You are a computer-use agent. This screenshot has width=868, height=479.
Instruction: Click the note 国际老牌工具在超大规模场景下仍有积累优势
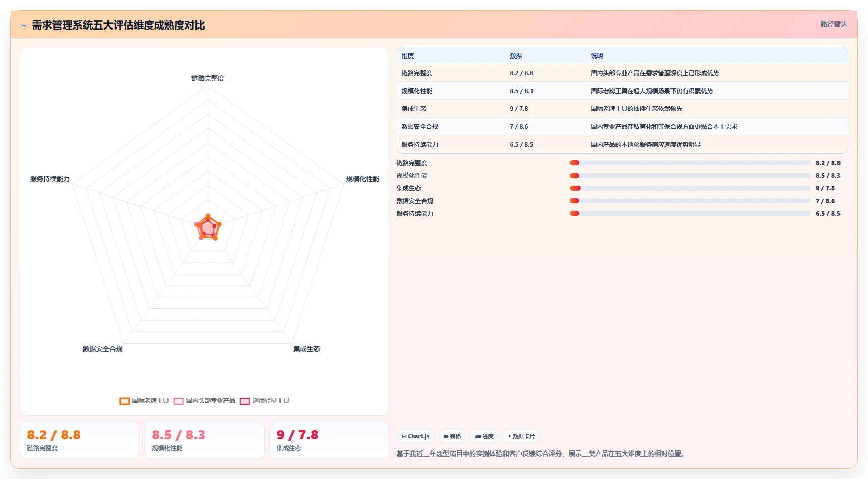tap(652, 91)
